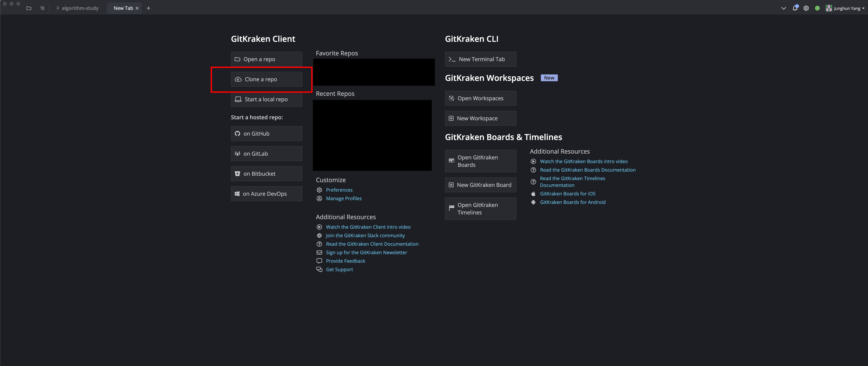The height and width of the screenshot is (366, 868).
Task: Click the GitLab fox icon
Action: (237, 154)
